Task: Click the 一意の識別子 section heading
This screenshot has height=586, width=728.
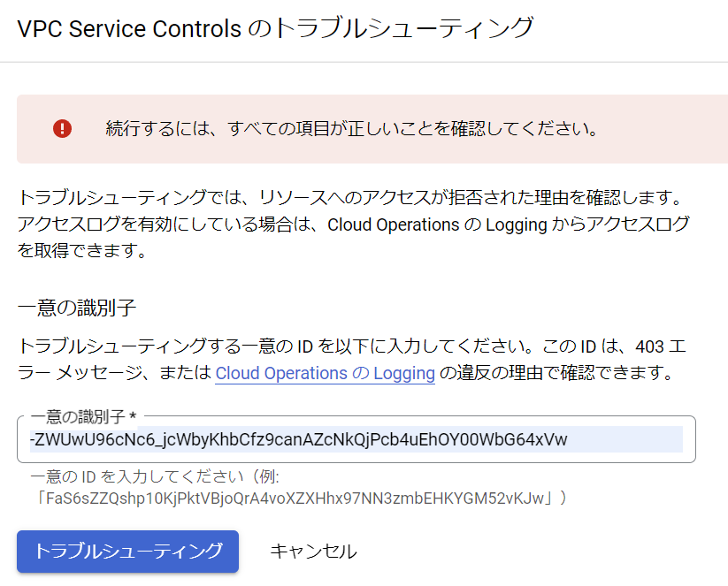Action: click(77, 308)
